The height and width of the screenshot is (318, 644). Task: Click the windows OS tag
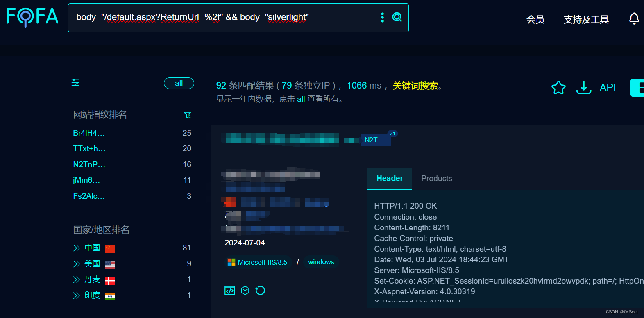point(321,262)
